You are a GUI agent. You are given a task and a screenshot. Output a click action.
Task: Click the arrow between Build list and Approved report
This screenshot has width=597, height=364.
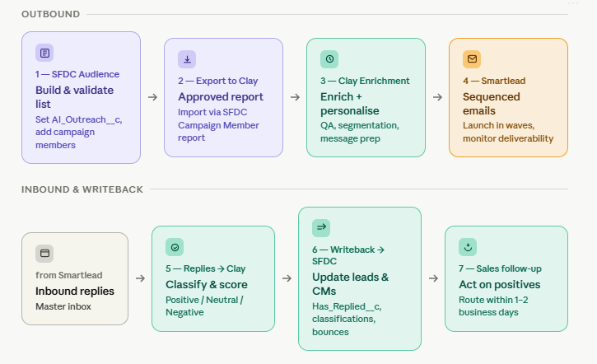click(x=152, y=97)
